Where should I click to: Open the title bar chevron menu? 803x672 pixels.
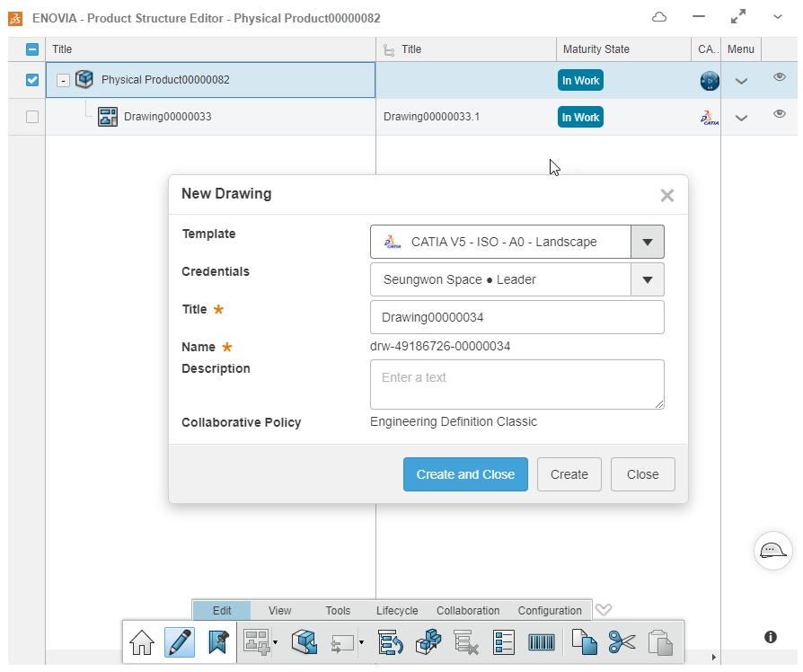777,17
